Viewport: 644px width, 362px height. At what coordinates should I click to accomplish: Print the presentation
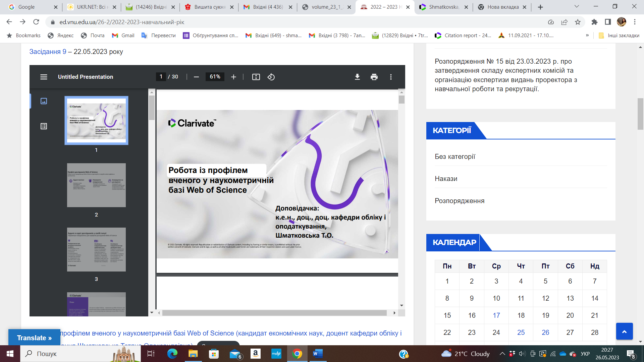(374, 77)
